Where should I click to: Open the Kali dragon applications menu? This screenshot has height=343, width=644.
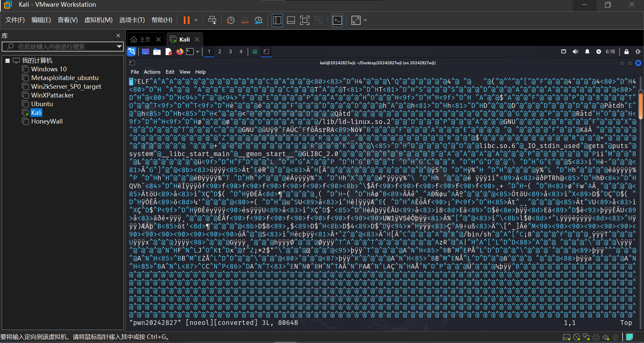click(131, 52)
